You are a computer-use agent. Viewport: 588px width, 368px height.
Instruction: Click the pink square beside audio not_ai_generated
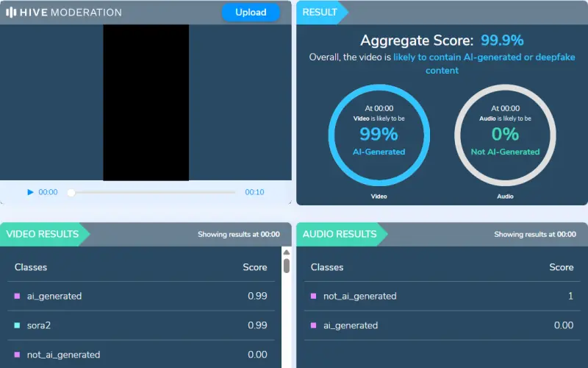pos(314,296)
